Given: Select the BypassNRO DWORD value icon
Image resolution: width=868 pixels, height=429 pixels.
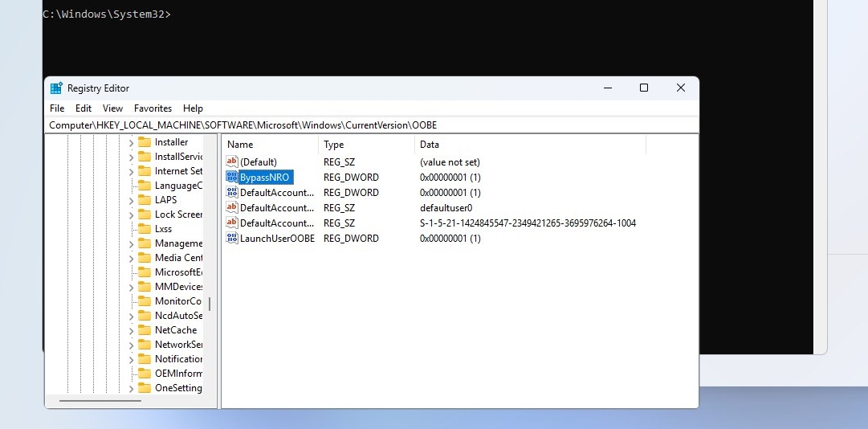Looking at the screenshot, I should click(232, 177).
